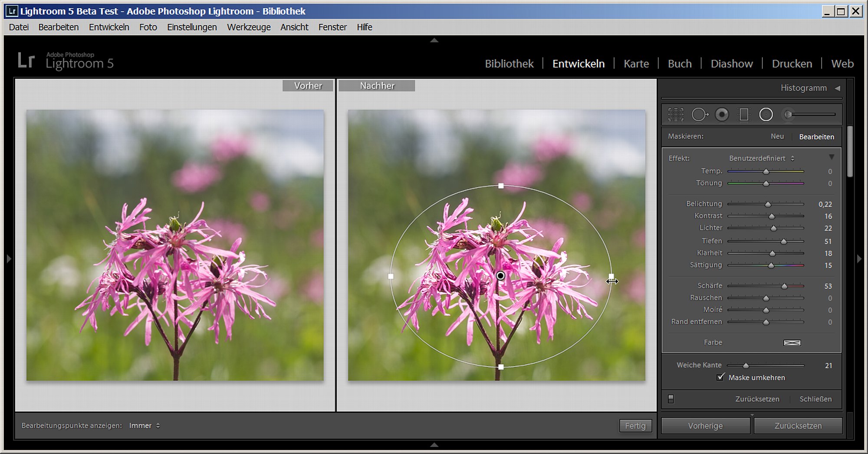Image resolution: width=868 pixels, height=454 pixels.
Task: Collapse the effect sliders with the disclosure triangle
Action: coord(832,157)
